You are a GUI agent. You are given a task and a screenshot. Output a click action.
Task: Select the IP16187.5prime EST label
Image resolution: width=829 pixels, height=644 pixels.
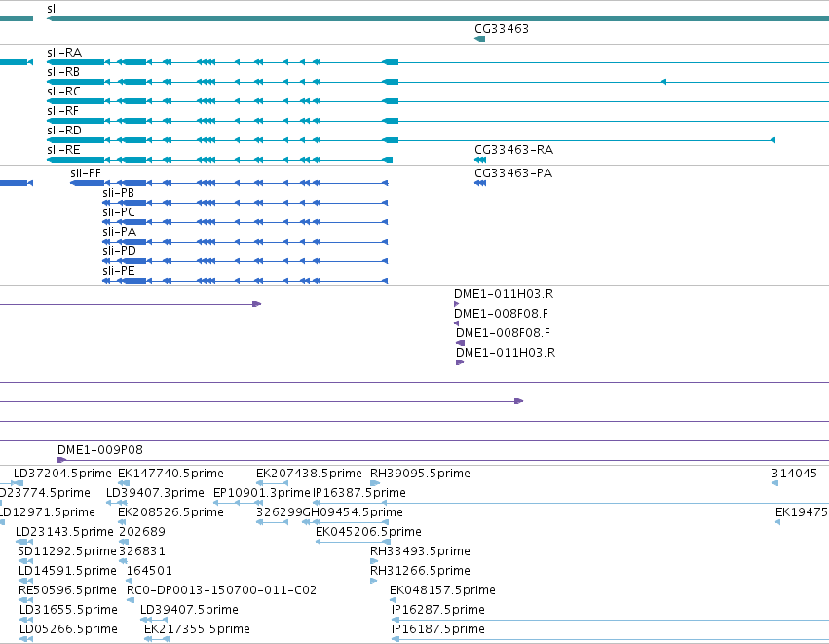tap(437, 629)
